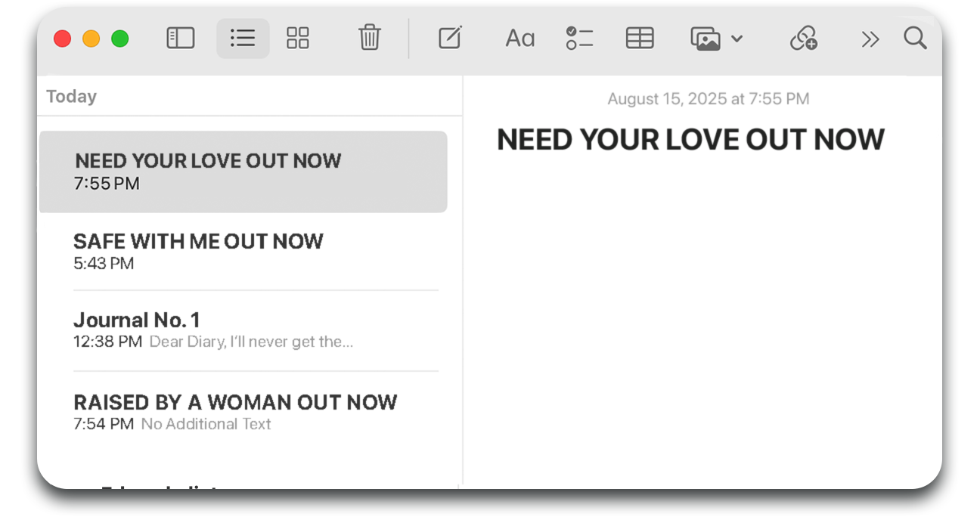Zoom the Notes window with green button
Viewport: 980px width, 523px height.
pos(120,39)
